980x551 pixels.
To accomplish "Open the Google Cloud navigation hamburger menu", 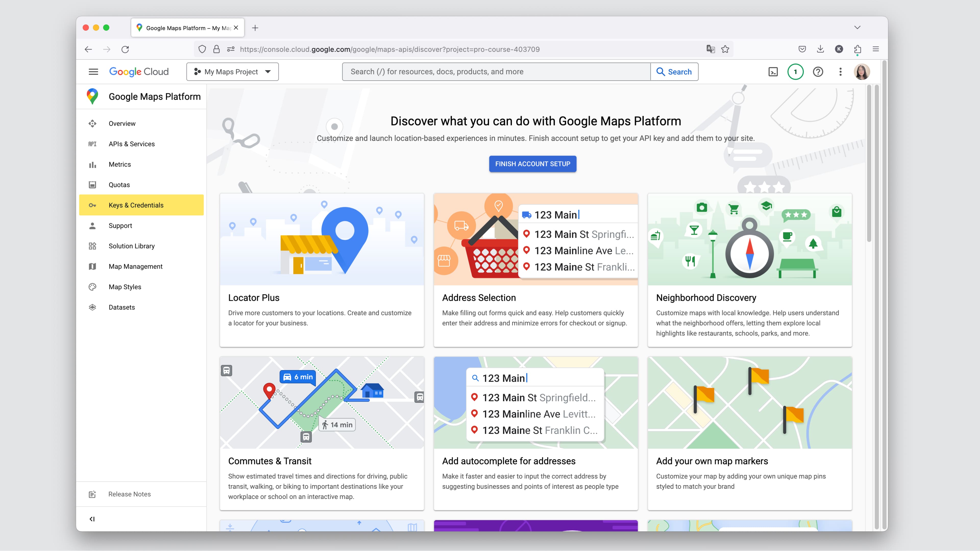I will click(93, 71).
